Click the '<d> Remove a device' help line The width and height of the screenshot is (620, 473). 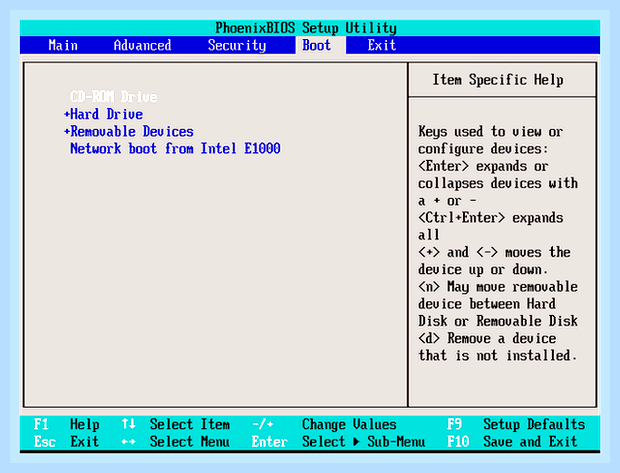point(487,338)
